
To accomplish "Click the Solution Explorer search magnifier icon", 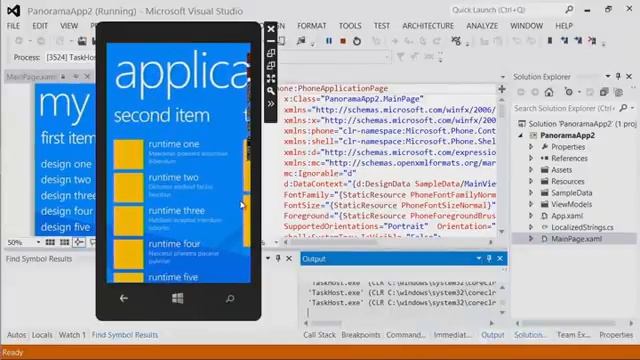I will click(623, 108).
